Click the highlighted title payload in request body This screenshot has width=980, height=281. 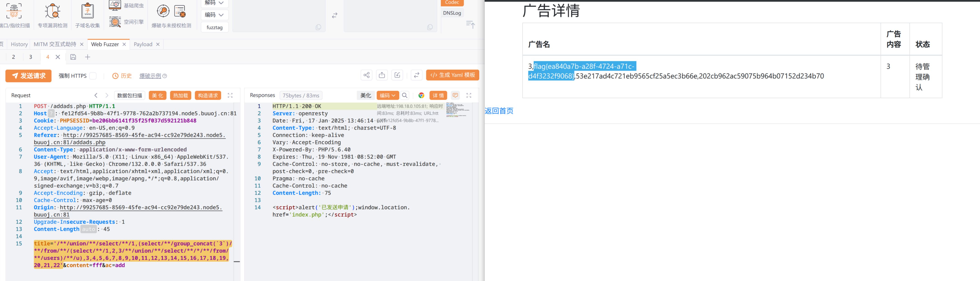[x=133, y=254]
